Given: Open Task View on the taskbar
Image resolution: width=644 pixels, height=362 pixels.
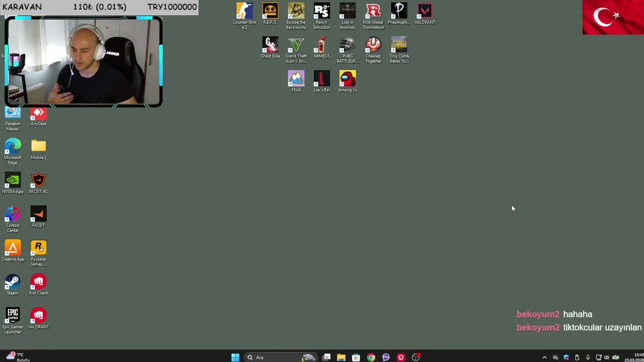Looking at the screenshot, I should 327,357.
